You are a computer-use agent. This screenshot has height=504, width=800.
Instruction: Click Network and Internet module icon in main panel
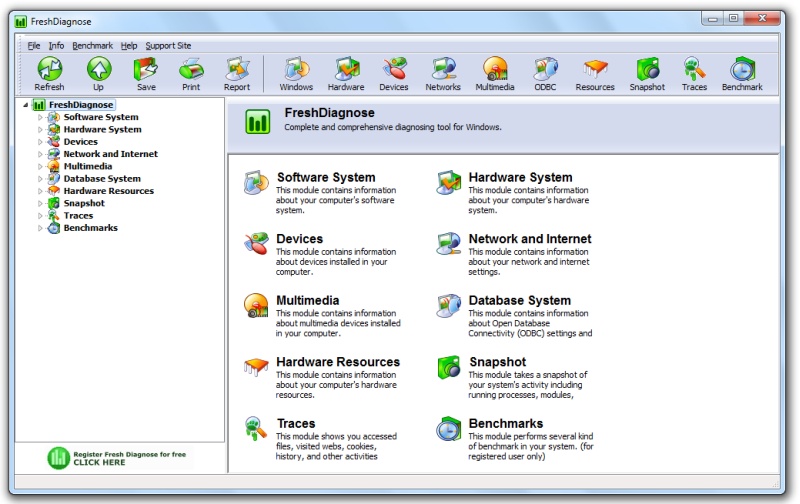(x=448, y=243)
